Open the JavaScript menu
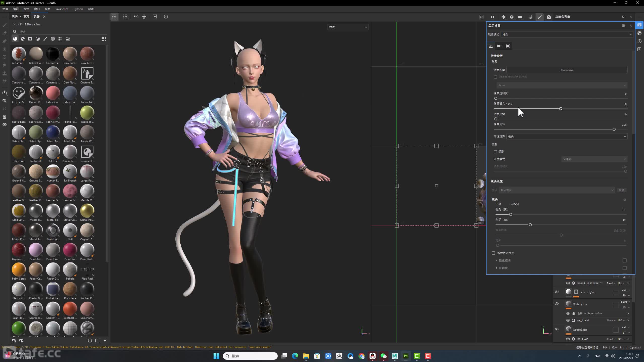This screenshot has width=644, height=362. tap(62, 9)
